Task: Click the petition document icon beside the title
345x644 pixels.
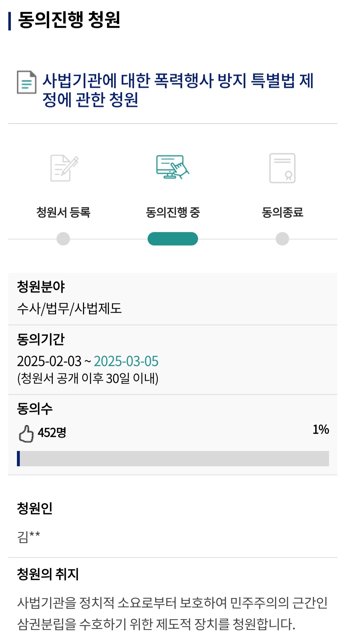Action: 27,82
